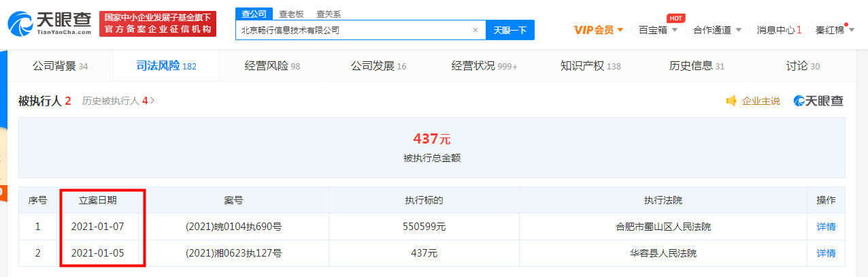868x277 pixels.
Task: Open 历史被执行人 4 link
Action: (118, 101)
